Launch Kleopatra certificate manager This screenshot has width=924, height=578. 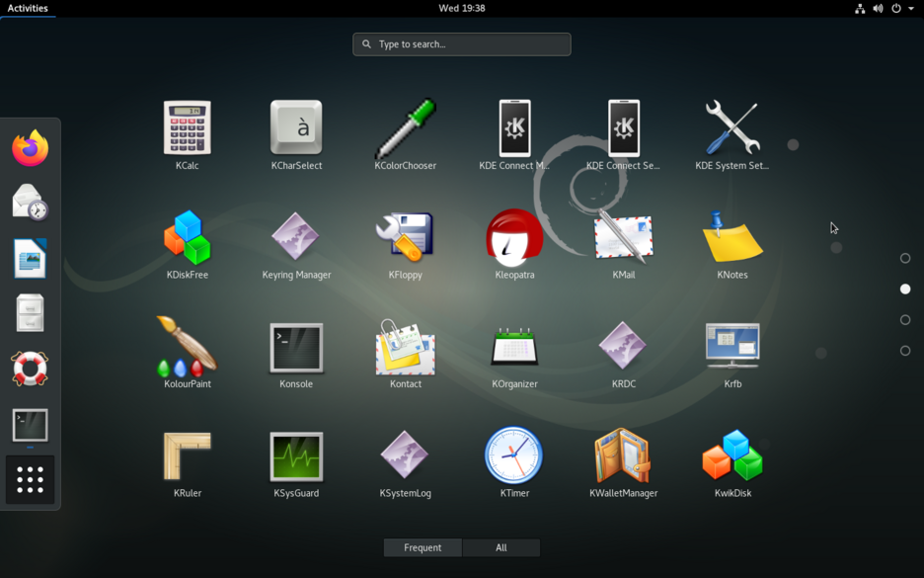514,244
